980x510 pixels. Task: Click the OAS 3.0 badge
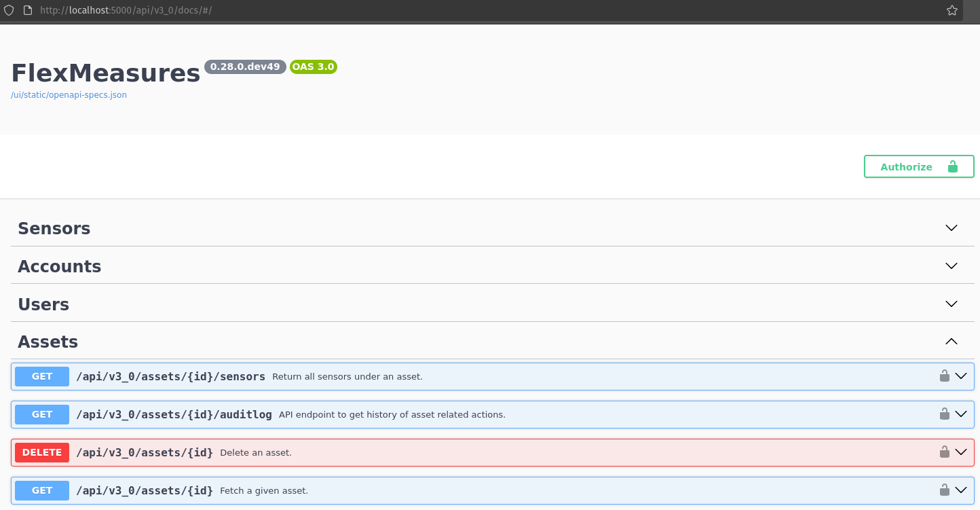(313, 67)
